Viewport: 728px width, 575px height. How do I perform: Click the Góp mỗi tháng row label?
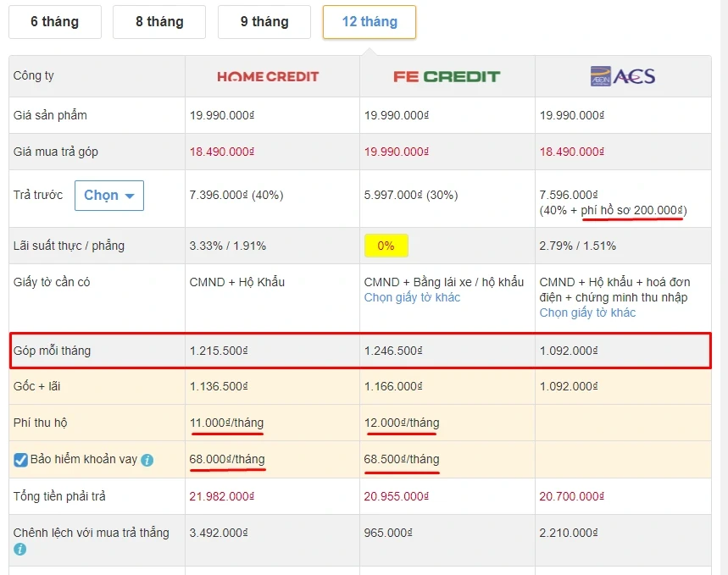pos(52,351)
